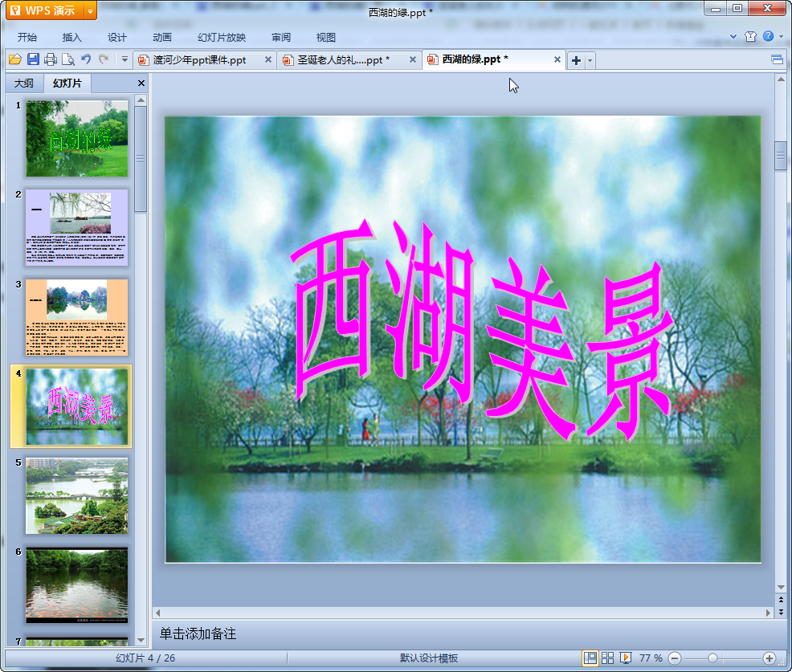The height and width of the screenshot is (672, 792).
Task: Click the 幻灯片 4 / 26 status indicator
Action: pyautogui.click(x=145, y=658)
